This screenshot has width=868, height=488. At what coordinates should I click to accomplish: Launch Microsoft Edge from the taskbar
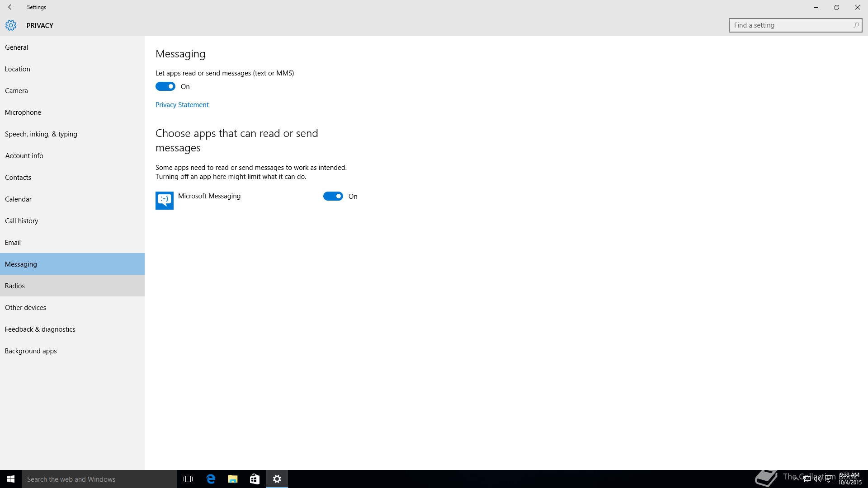point(211,479)
